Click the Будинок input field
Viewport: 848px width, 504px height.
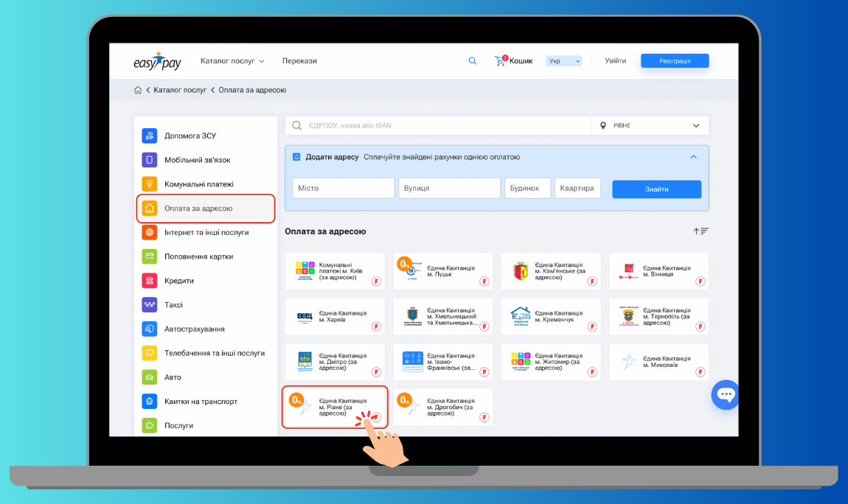pos(527,188)
